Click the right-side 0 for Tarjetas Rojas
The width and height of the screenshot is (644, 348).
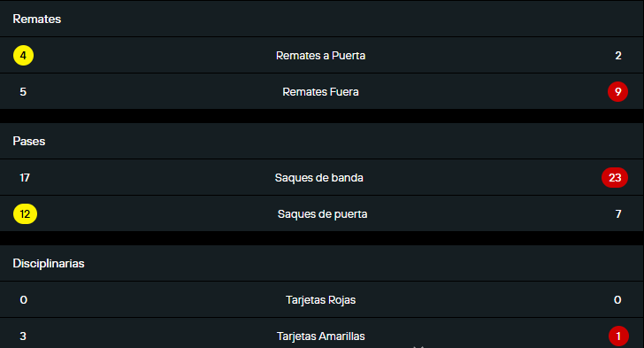coord(617,300)
